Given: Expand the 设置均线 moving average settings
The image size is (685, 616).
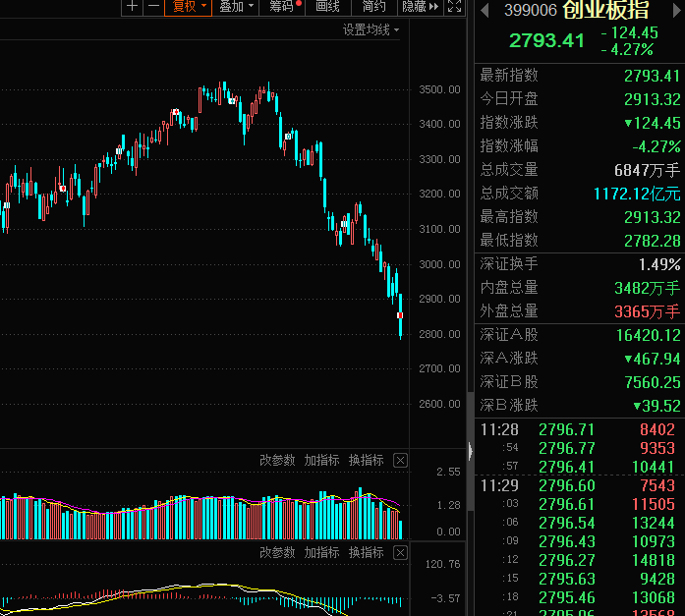Looking at the screenshot, I should coord(371,30).
